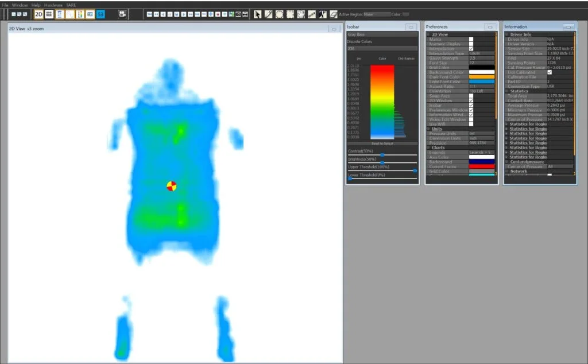Enable the Matrix checkbox in Preferences
This screenshot has width=588, height=364.
coord(471,39)
